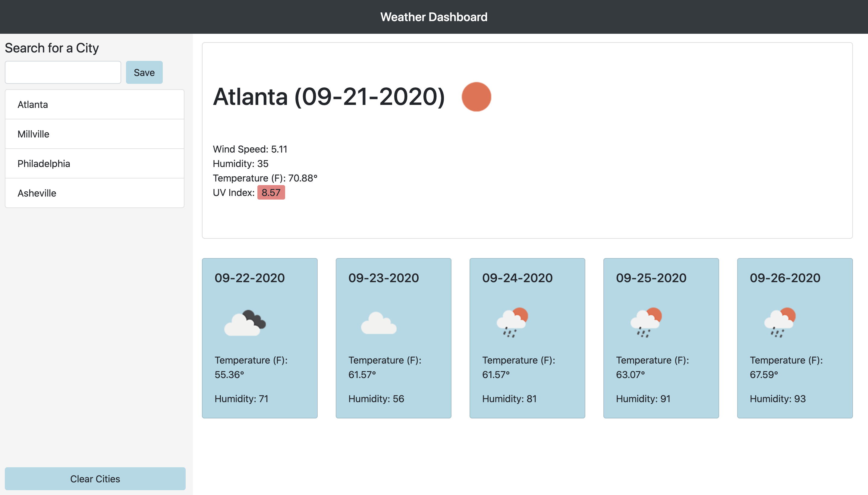Click the red UV Index badge showing 8.57
868x495 pixels.
pos(271,192)
